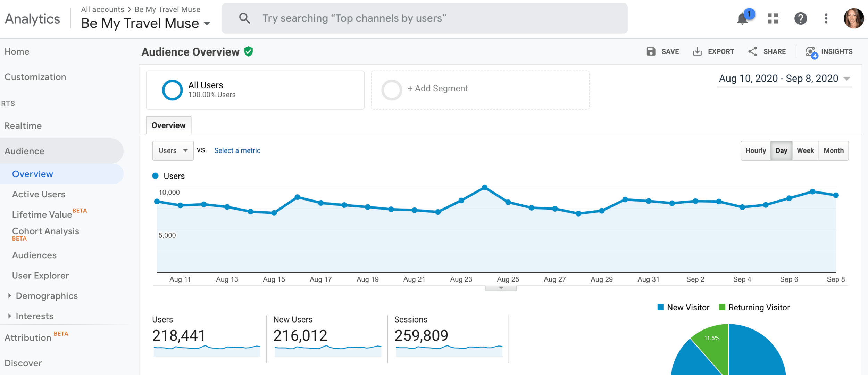Click the Users legend dot
The image size is (868, 375).
156,176
